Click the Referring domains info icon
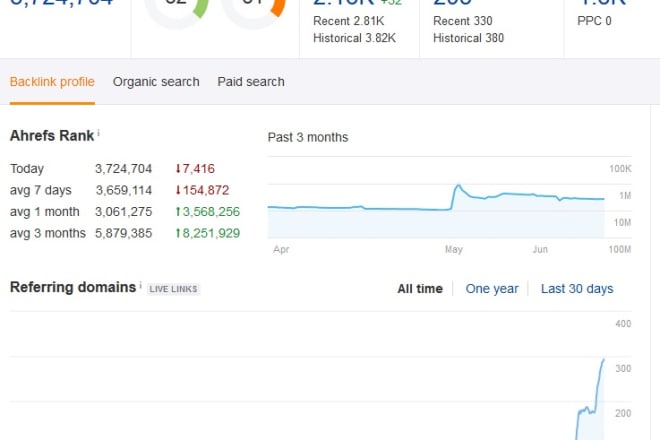The image size is (660, 440). click(141, 285)
